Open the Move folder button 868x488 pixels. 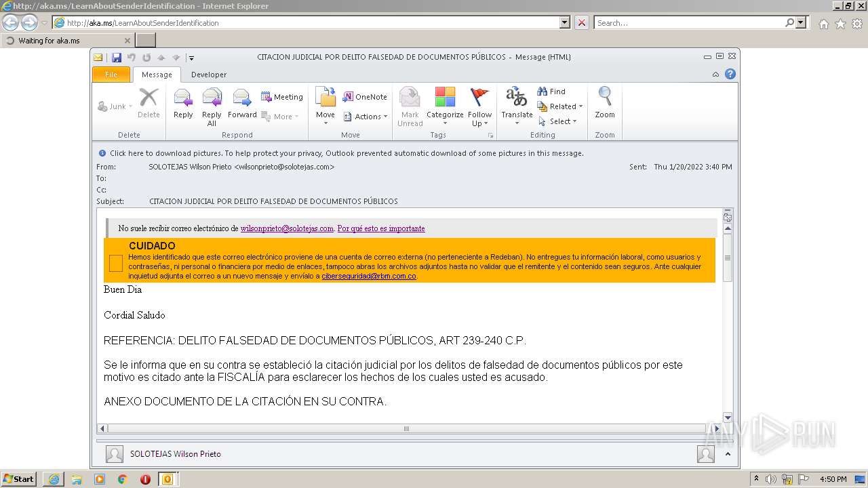(x=325, y=107)
